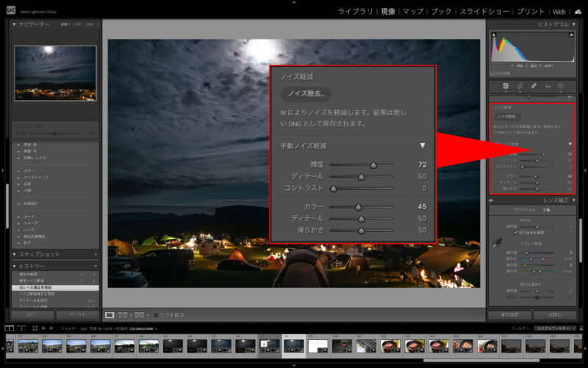Select the Red eye correction tool icon
Image resolution: width=588 pixels, height=368 pixels.
[x=548, y=86]
